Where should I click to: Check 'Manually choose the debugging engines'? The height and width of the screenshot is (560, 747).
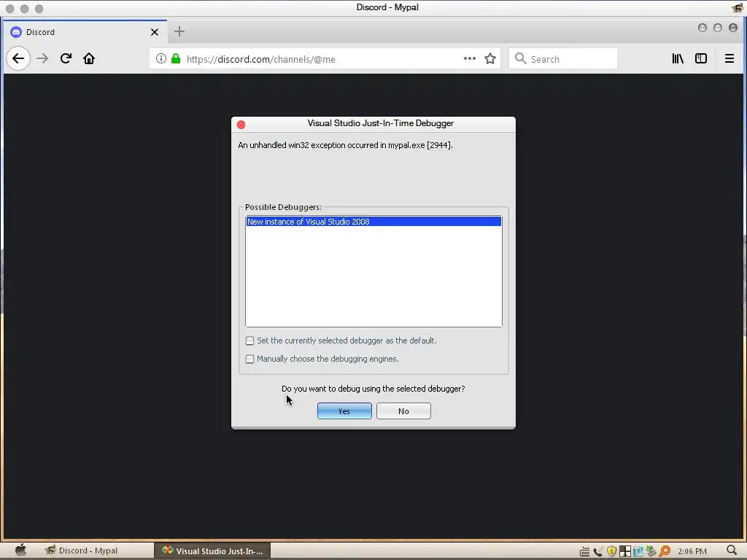point(249,359)
